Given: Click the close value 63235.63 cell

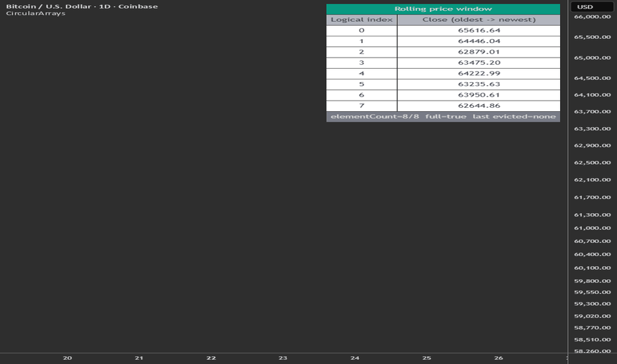Looking at the screenshot, I should click(x=479, y=84).
